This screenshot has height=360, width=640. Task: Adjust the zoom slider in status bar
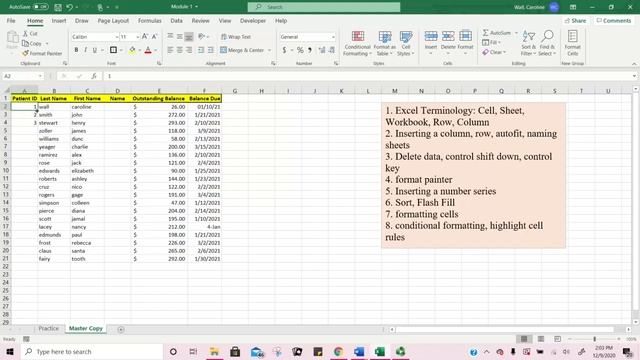[x=595, y=339]
